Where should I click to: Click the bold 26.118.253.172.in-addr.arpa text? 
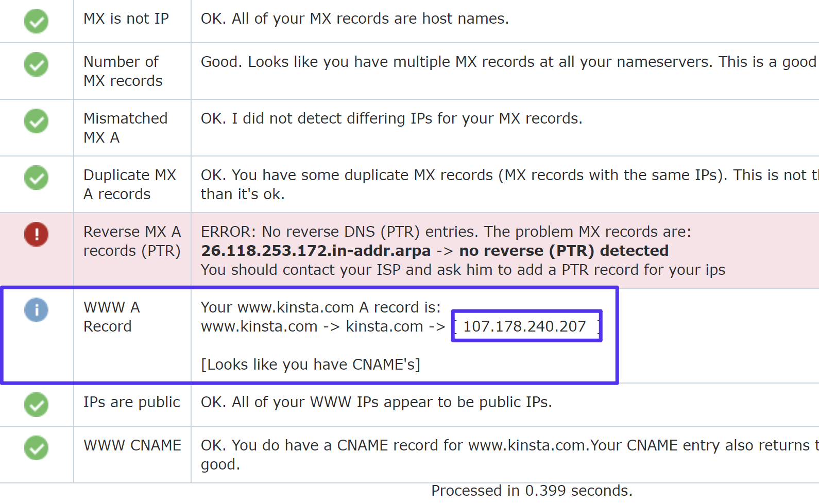pos(316,251)
